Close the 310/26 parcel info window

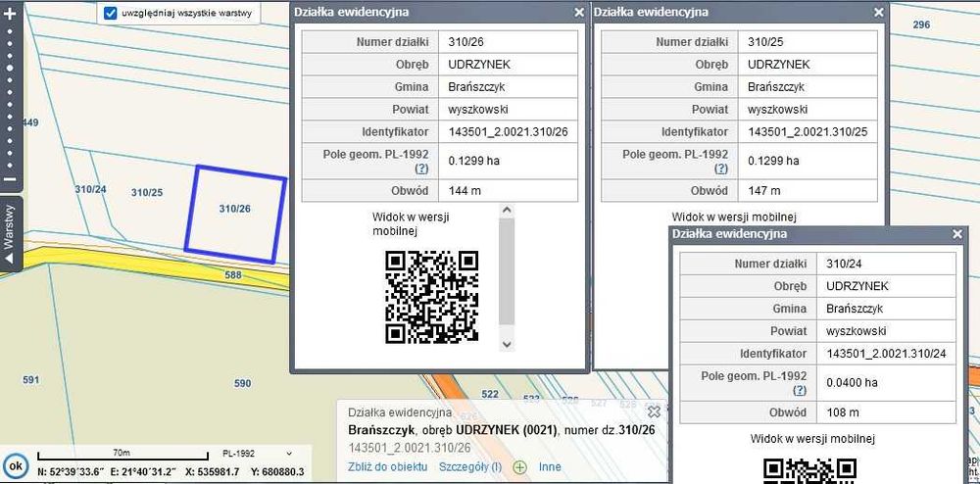579,12
